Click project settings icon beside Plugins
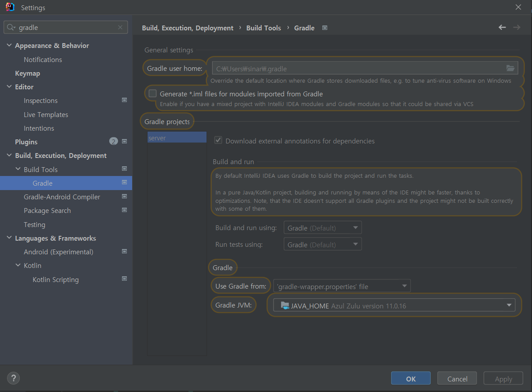The width and height of the screenshot is (532, 392). 124,142
